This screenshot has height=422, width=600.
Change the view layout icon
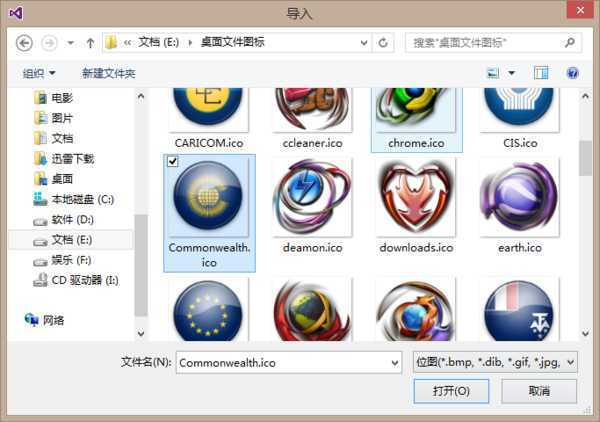tap(493, 73)
